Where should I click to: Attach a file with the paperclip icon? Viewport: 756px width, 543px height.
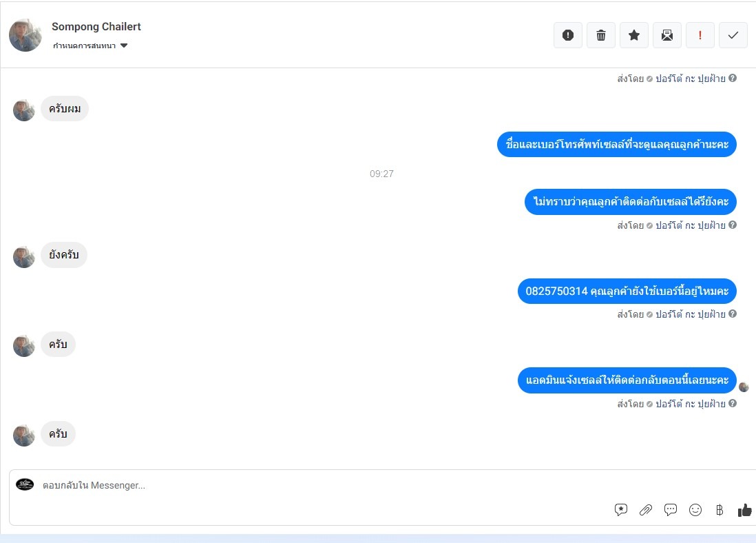pyautogui.click(x=646, y=510)
